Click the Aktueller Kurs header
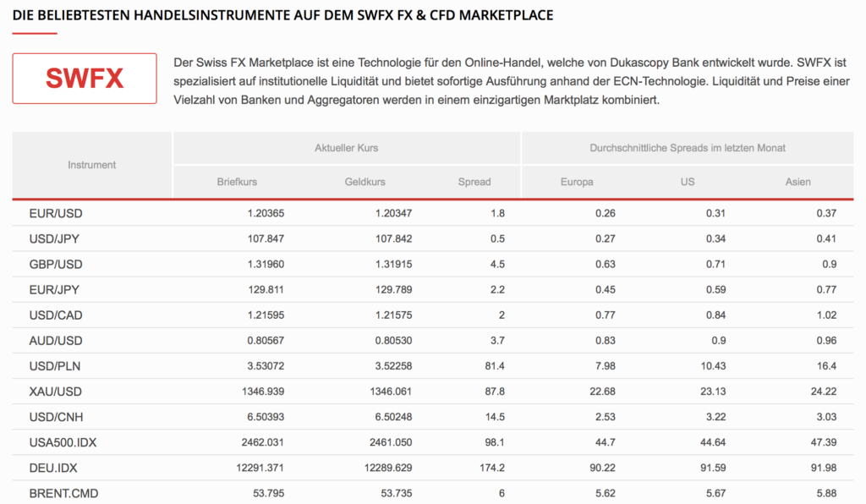The image size is (866, 504). [346, 148]
